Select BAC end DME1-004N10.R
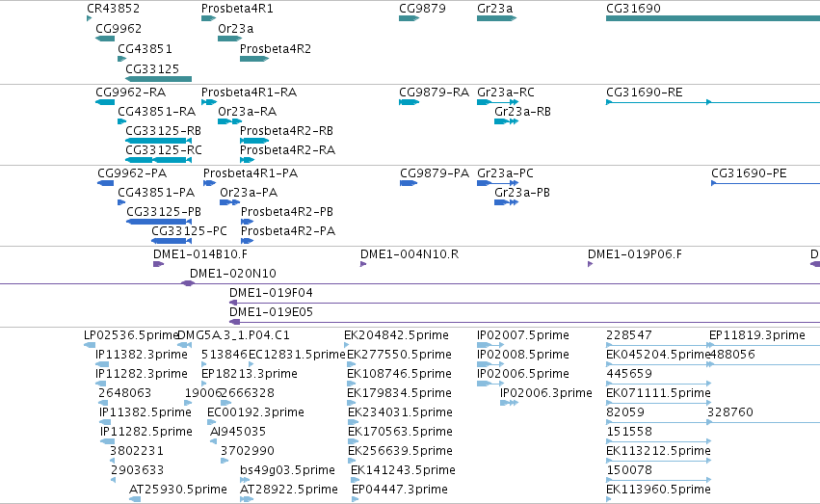Image resolution: width=820 pixels, height=504 pixels. [x=363, y=264]
